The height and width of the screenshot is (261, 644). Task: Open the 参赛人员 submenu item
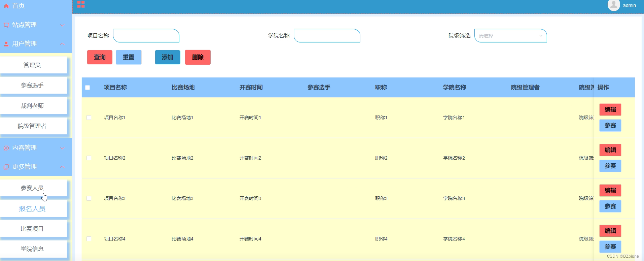[x=33, y=188]
